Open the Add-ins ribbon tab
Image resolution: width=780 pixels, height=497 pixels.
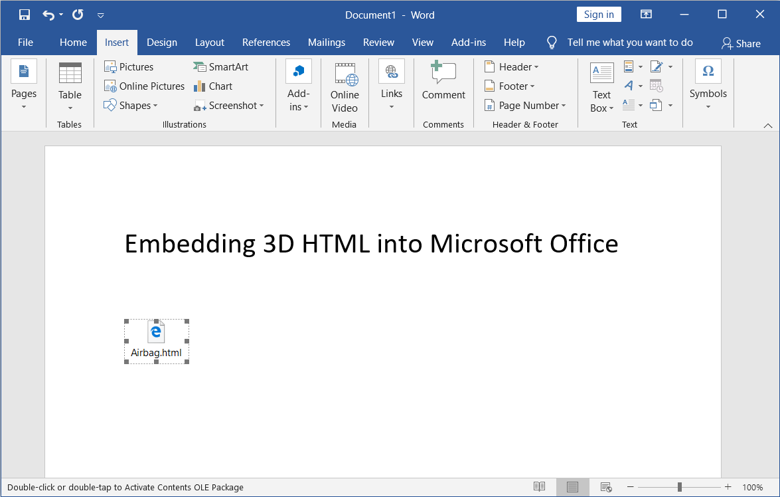click(x=469, y=42)
